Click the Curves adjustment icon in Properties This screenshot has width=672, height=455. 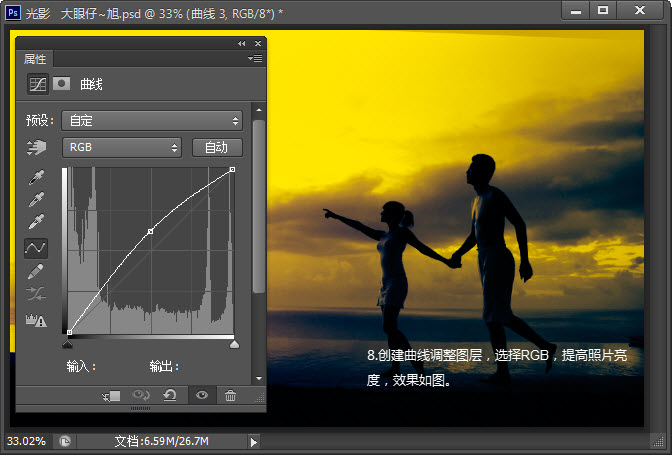pos(38,84)
